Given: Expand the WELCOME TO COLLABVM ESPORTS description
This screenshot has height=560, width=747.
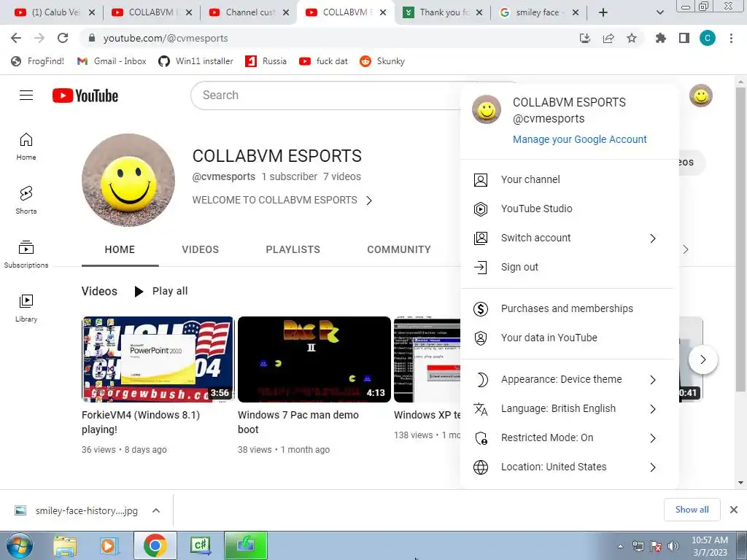Looking at the screenshot, I should click(369, 201).
